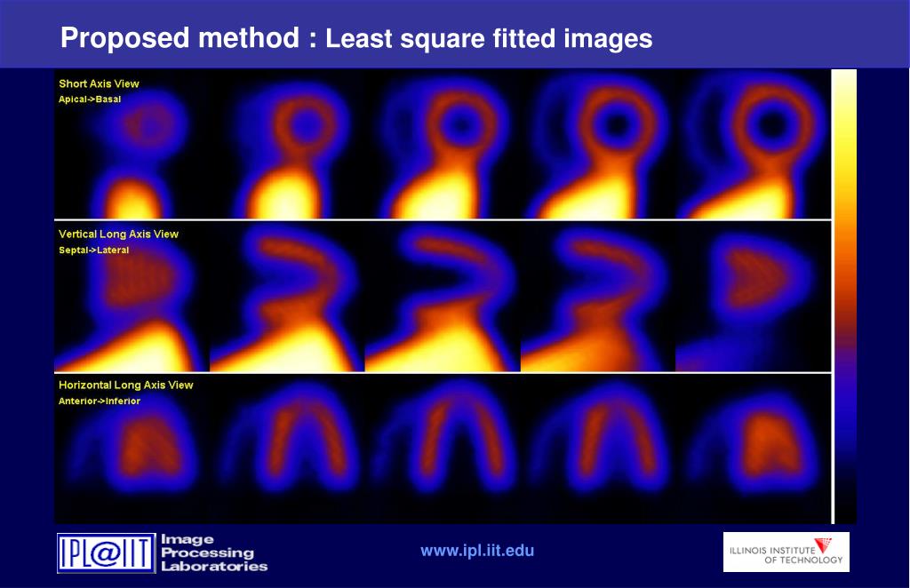Select the fifth Vertical Long Axis image
This screenshot has width=910, height=588.
754,297
